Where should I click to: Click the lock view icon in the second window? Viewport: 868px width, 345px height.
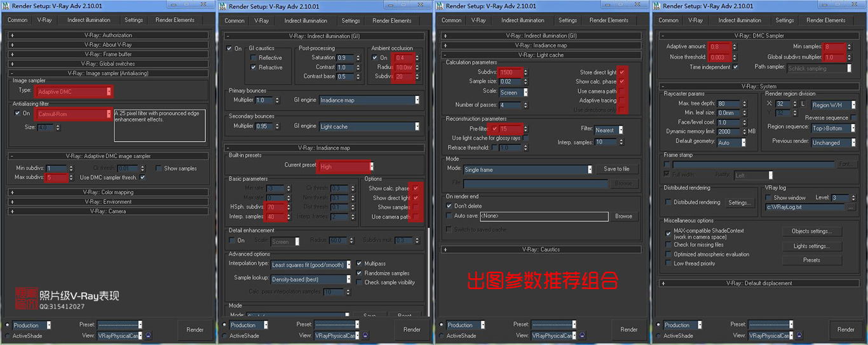coord(365,335)
